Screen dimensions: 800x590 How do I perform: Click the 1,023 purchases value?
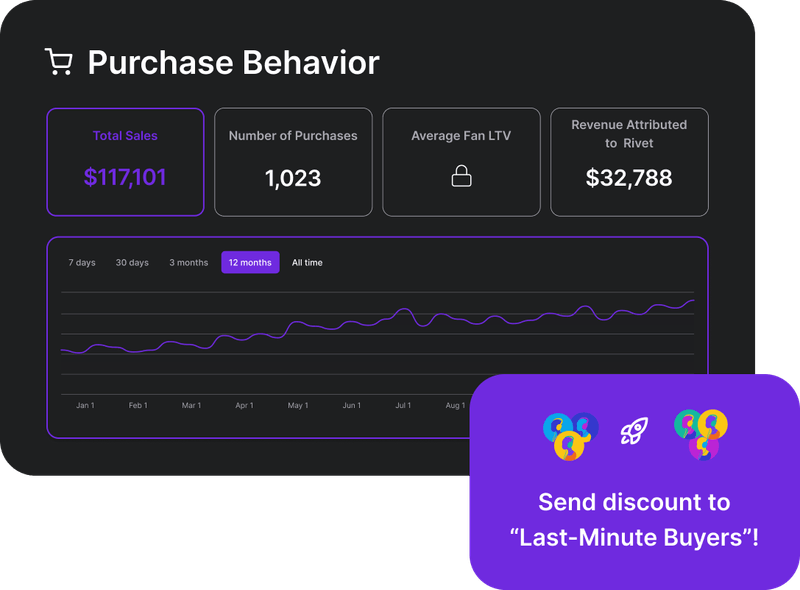pos(293,178)
